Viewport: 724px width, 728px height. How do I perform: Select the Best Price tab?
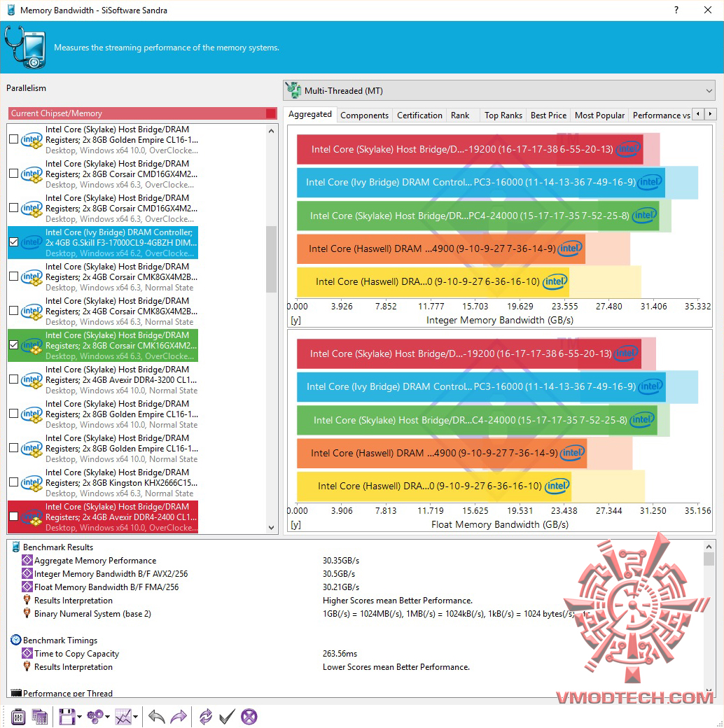coord(548,115)
